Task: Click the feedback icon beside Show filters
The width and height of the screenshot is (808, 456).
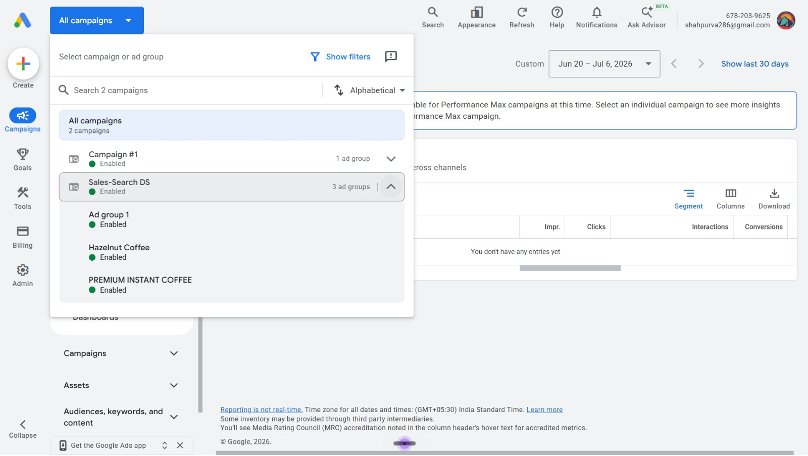Action: (x=391, y=57)
